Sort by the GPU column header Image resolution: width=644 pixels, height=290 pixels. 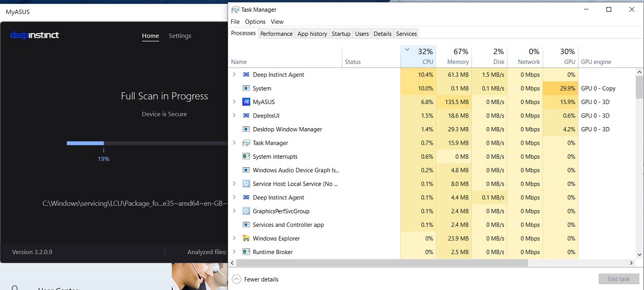(x=560, y=57)
